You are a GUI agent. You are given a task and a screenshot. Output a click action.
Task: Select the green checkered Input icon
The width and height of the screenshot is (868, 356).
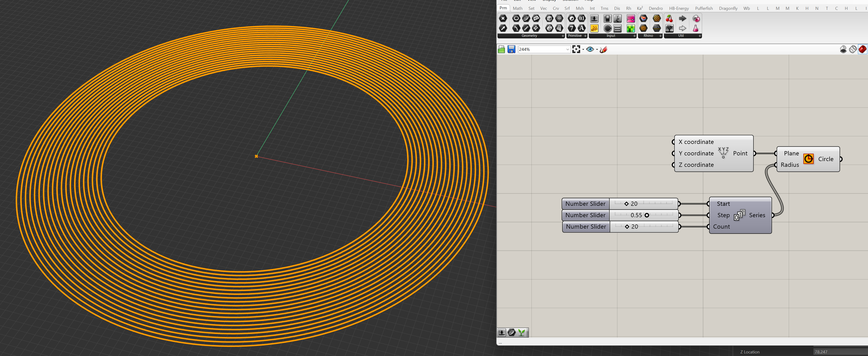click(x=631, y=28)
